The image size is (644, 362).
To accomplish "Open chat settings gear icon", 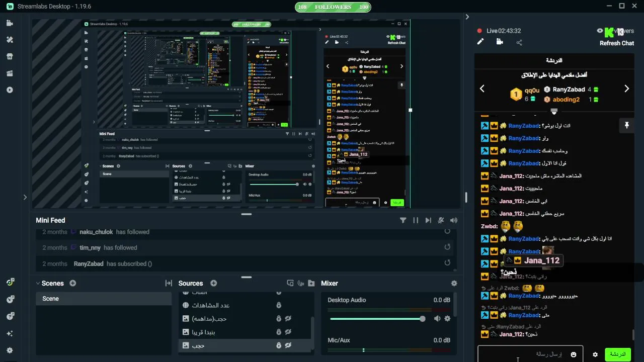I will (x=595, y=354).
